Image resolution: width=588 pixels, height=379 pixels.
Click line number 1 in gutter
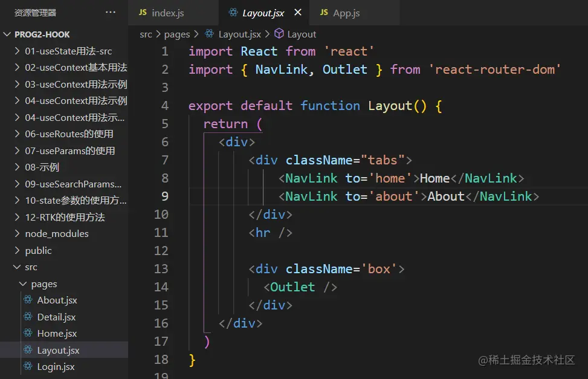(x=165, y=51)
